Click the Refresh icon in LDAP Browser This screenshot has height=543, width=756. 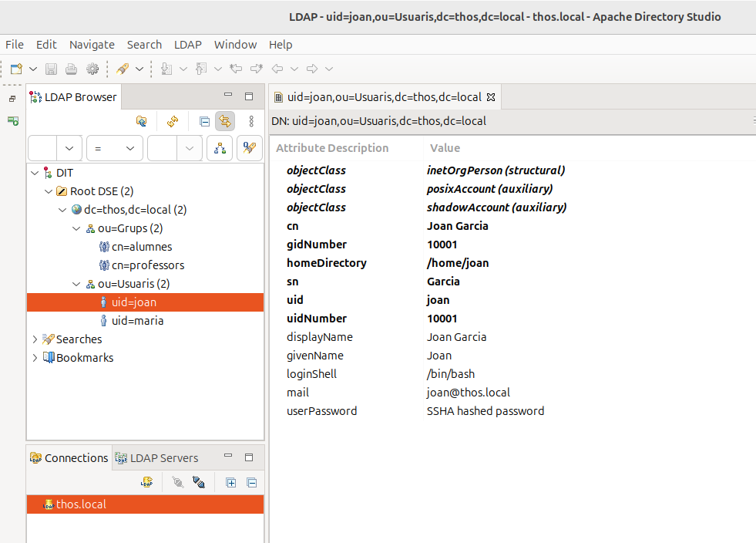(x=173, y=121)
